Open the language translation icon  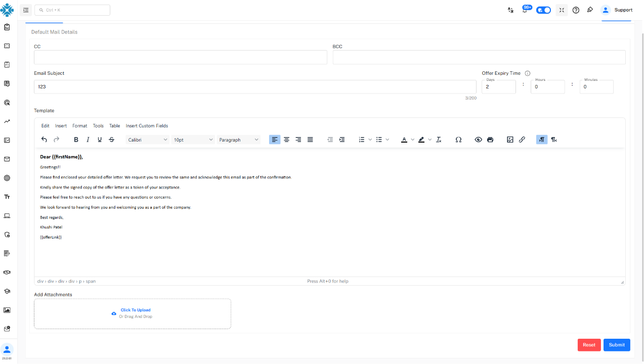click(x=510, y=10)
